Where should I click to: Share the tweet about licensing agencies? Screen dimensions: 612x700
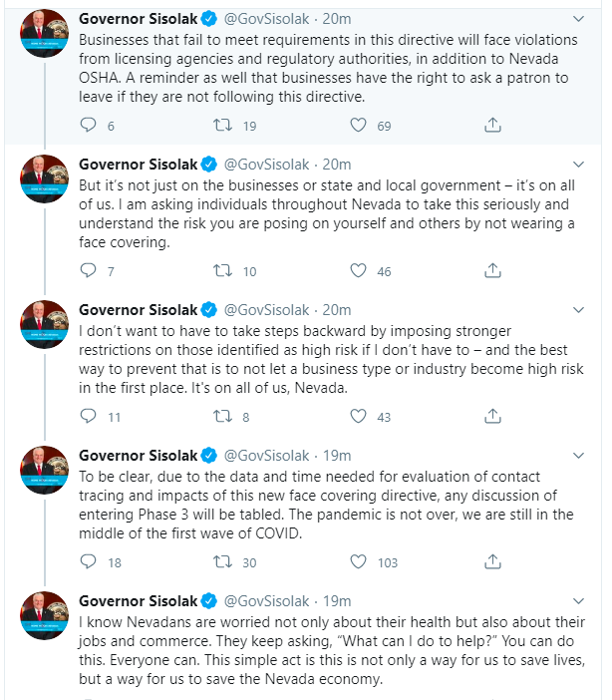(491, 126)
